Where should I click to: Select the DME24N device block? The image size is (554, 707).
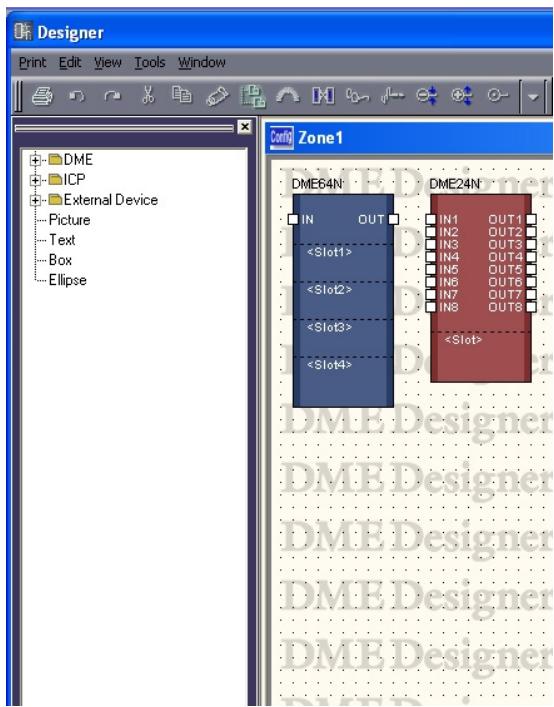pyautogui.click(x=481, y=288)
